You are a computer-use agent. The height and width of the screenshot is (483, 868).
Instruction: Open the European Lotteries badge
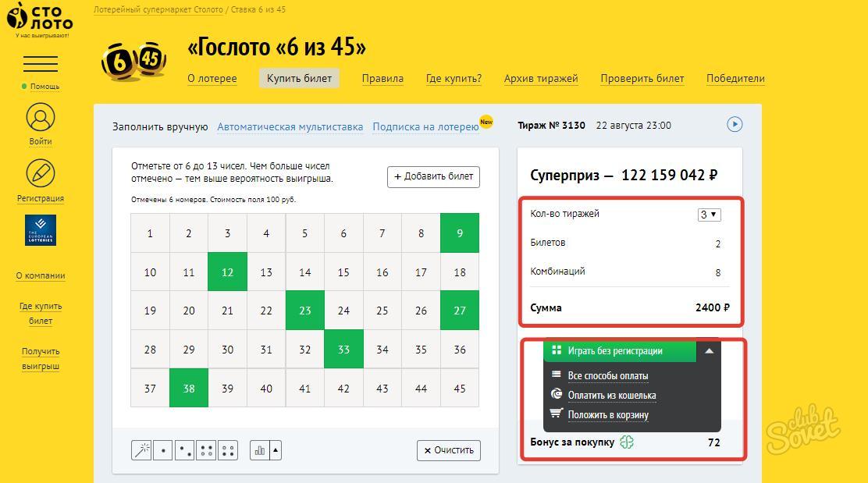pyautogui.click(x=41, y=230)
